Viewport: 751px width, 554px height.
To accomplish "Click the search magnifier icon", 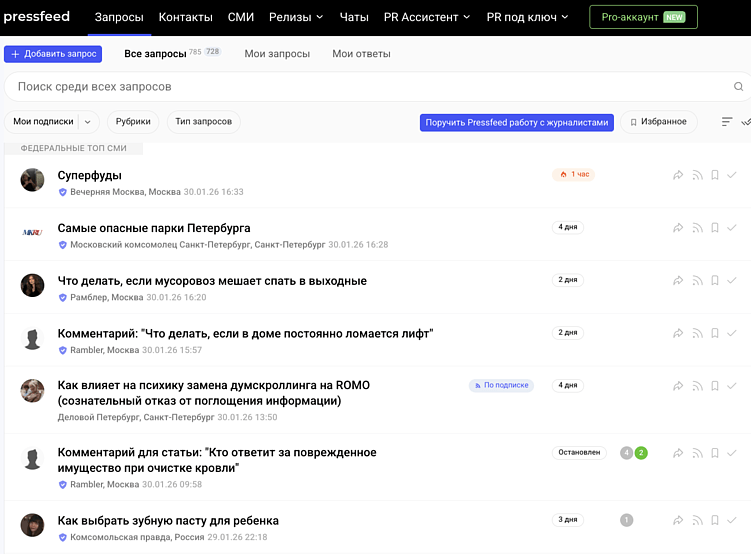I will [x=739, y=87].
